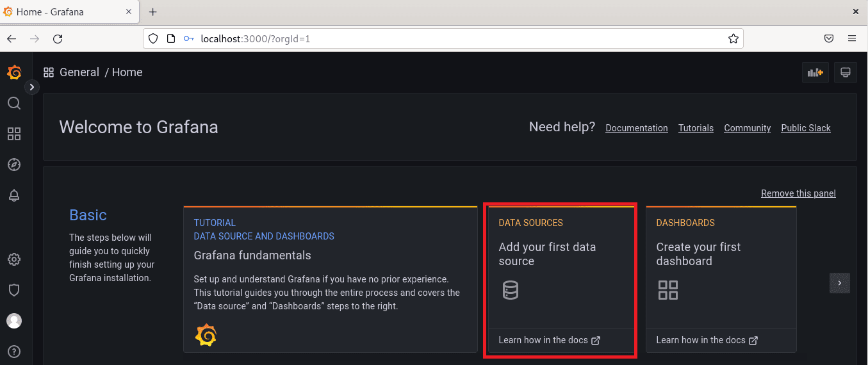Open a new browser tab with plus
The height and width of the screenshot is (365, 868).
[x=153, y=12]
